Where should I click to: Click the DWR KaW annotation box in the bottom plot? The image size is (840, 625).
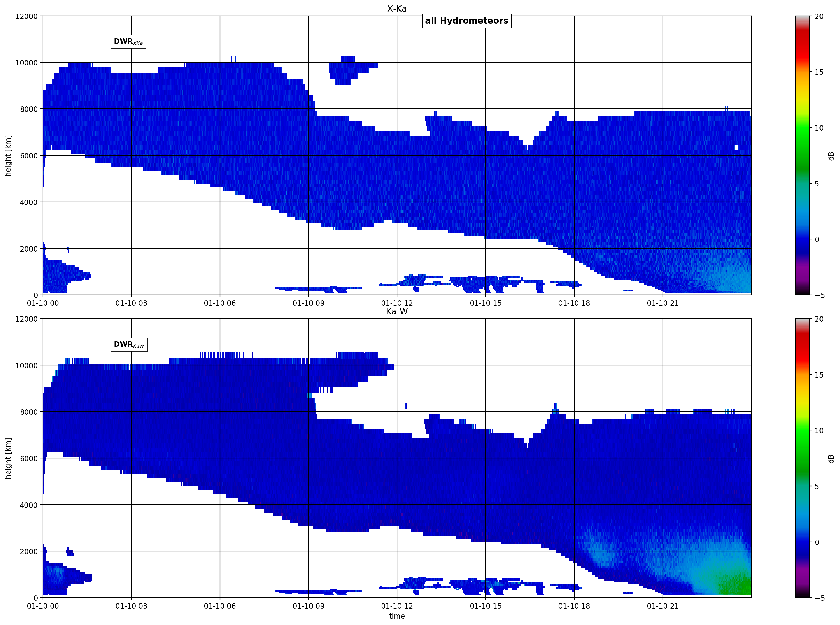point(129,344)
